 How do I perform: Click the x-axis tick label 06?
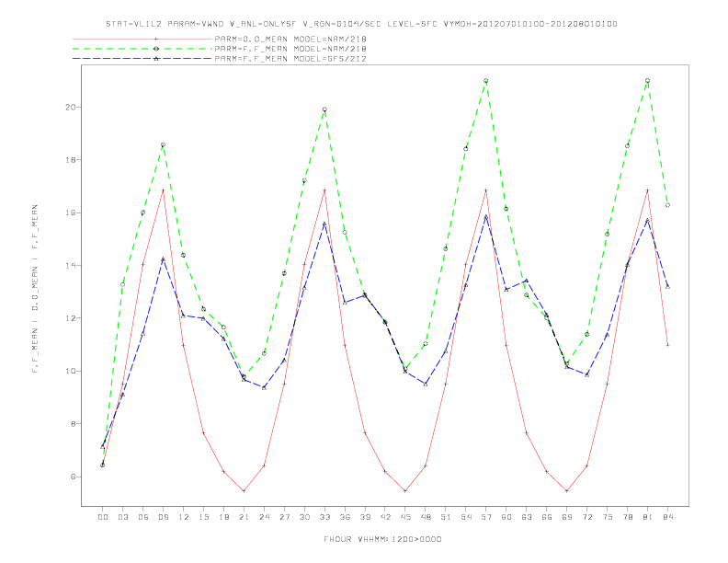(143, 517)
